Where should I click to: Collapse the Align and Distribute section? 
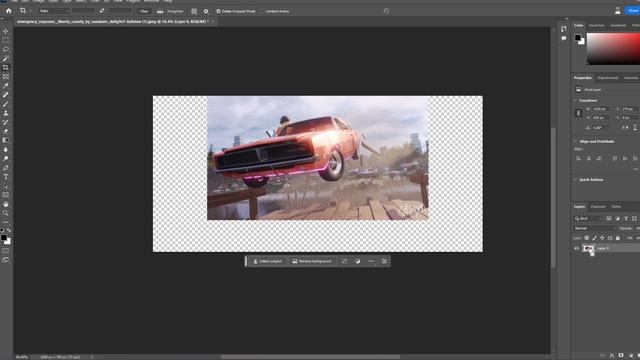pos(576,142)
